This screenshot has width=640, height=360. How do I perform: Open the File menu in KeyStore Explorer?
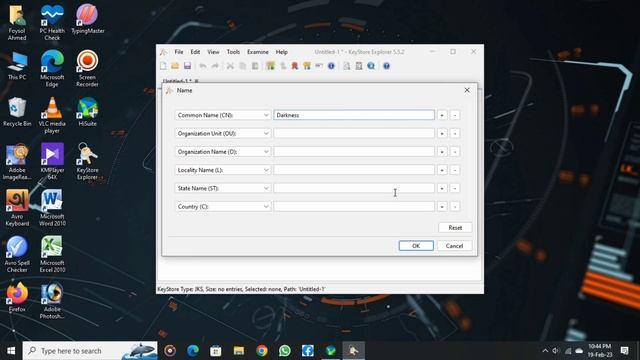(x=179, y=52)
